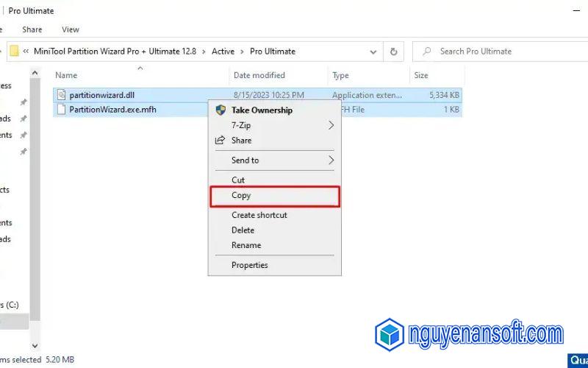Open the 7-Zip context menu entry

pyautogui.click(x=274, y=125)
